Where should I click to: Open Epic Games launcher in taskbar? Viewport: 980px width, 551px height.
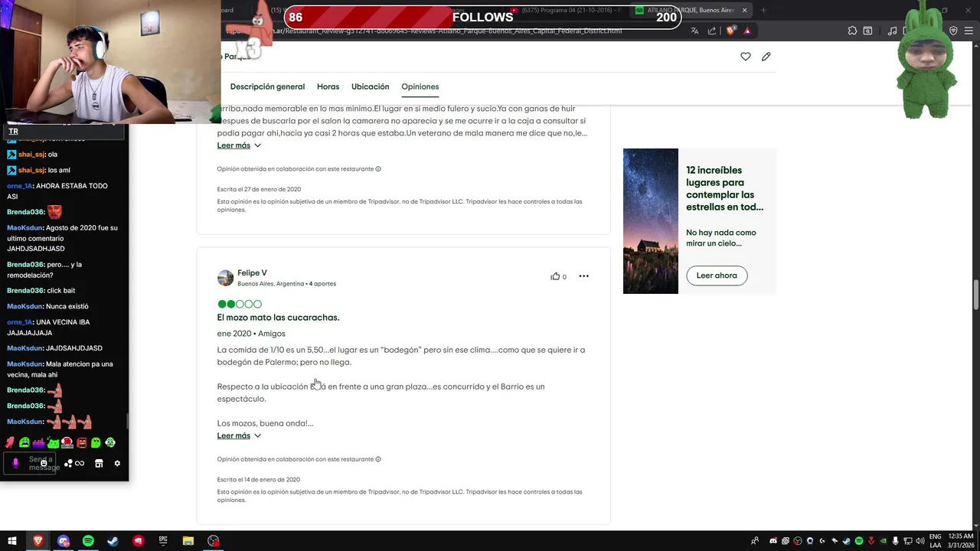tap(163, 541)
